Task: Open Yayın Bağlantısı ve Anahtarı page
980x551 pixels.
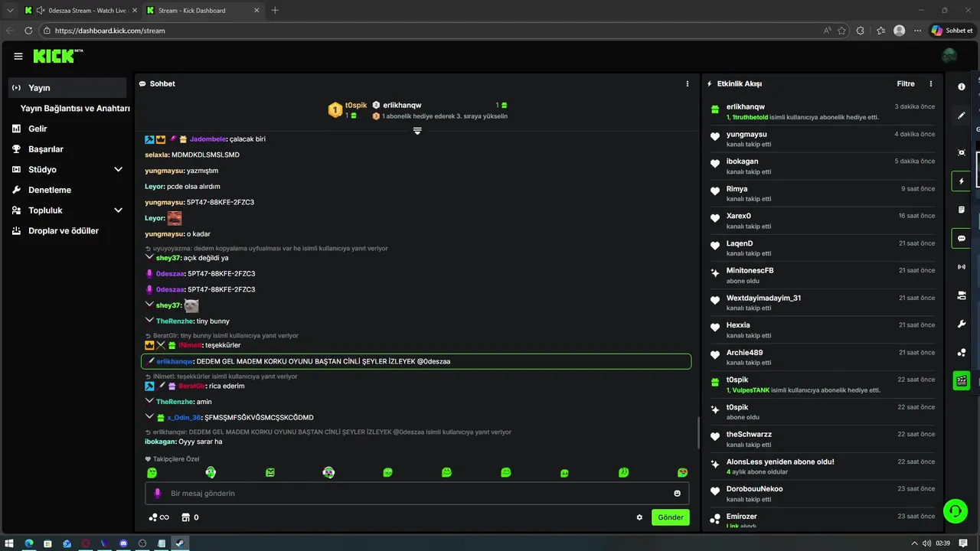Action: pyautogui.click(x=75, y=109)
